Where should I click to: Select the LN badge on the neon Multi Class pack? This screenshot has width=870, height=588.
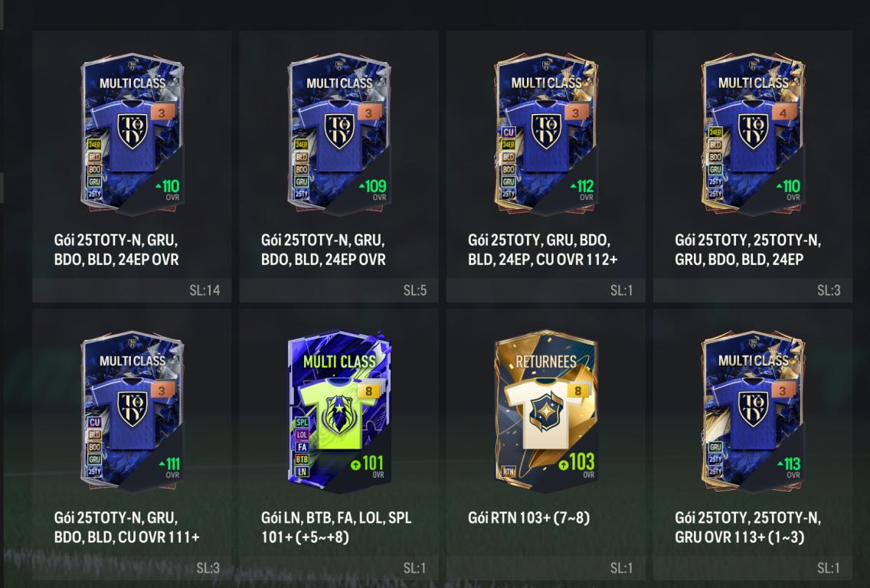[302, 472]
